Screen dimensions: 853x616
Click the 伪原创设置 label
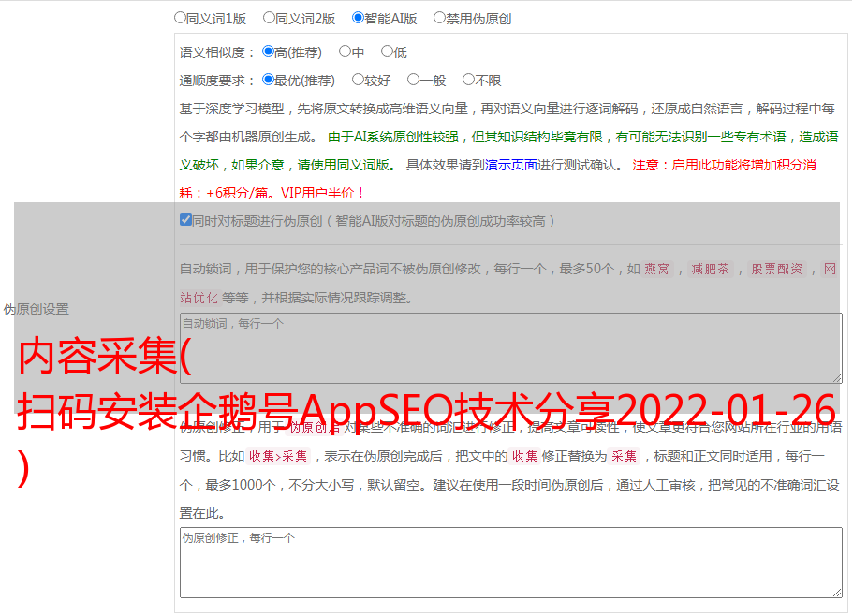pyautogui.click(x=37, y=309)
